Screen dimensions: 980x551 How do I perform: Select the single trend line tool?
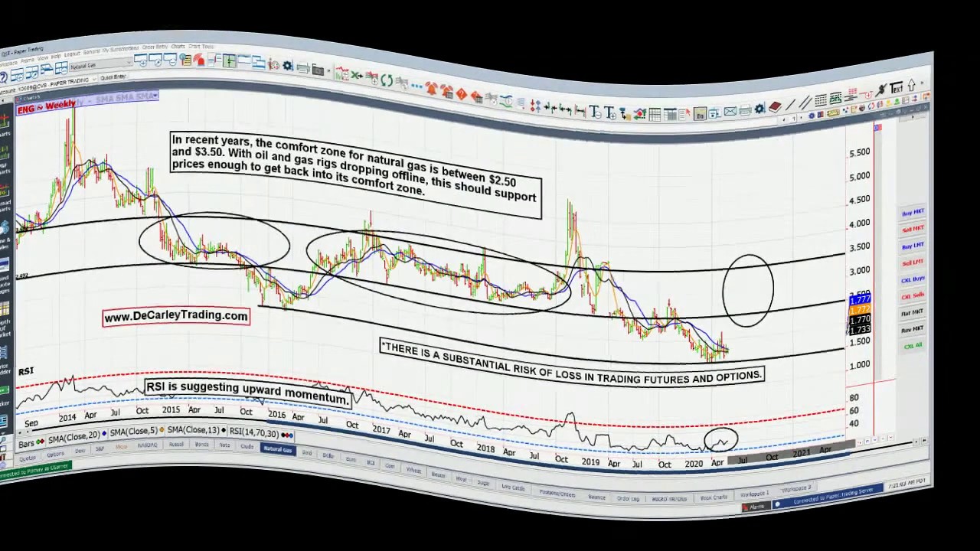pyautogui.click(x=790, y=104)
